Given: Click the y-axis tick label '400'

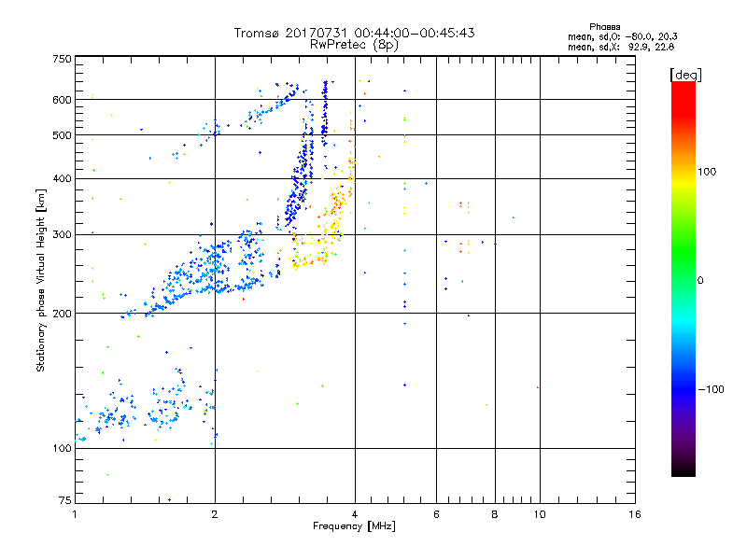Looking at the screenshot, I should coord(62,178).
